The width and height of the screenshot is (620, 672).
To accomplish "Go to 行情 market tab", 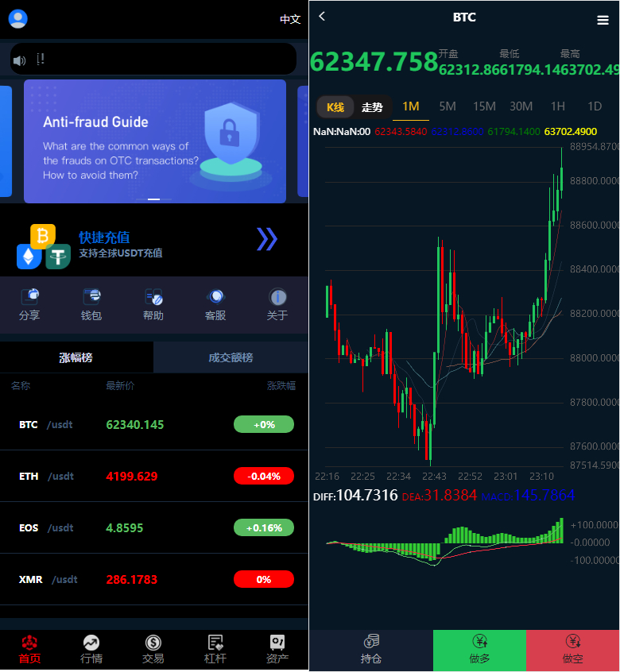I will [x=91, y=649].
